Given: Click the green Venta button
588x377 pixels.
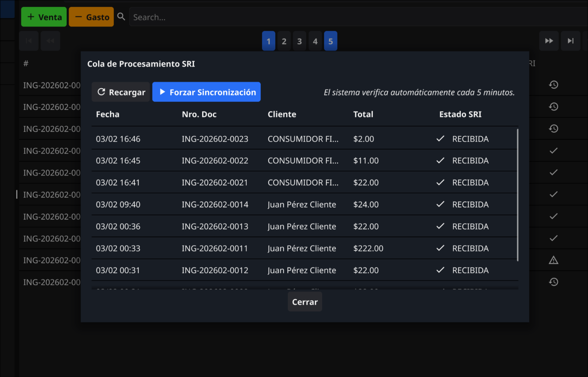Looking at the screenshot, I should tap(44, 17).
